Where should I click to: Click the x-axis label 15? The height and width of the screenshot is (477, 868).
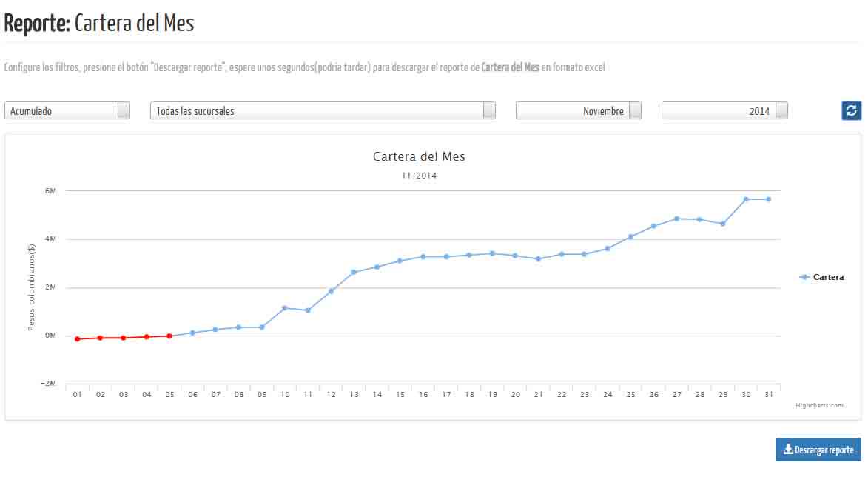coord(400,395)
